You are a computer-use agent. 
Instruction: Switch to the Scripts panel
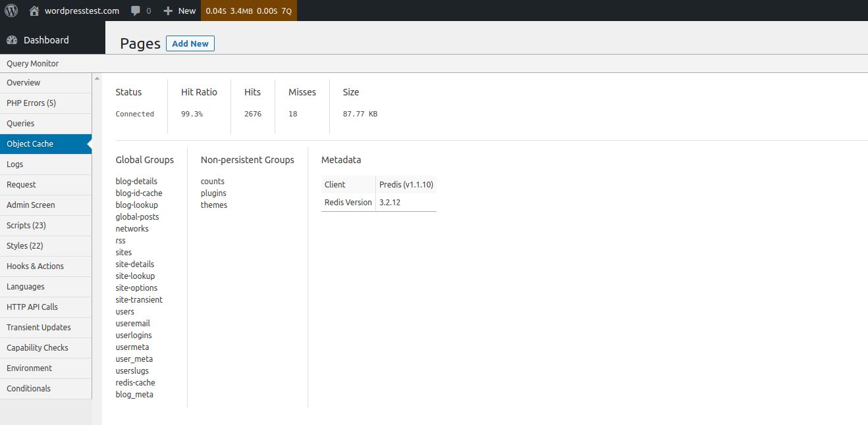(x=27, y=225)
